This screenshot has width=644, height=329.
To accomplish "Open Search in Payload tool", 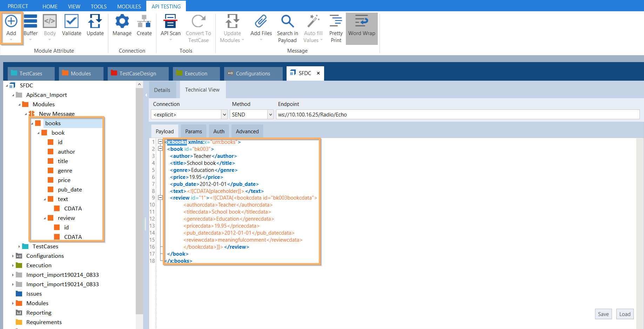I will [x=287, y=22].
